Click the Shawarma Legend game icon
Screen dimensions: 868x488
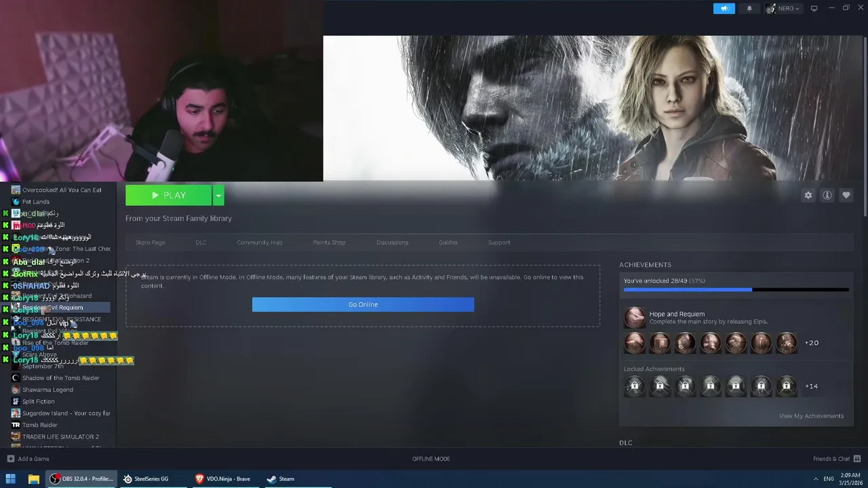tap(16, 390)
